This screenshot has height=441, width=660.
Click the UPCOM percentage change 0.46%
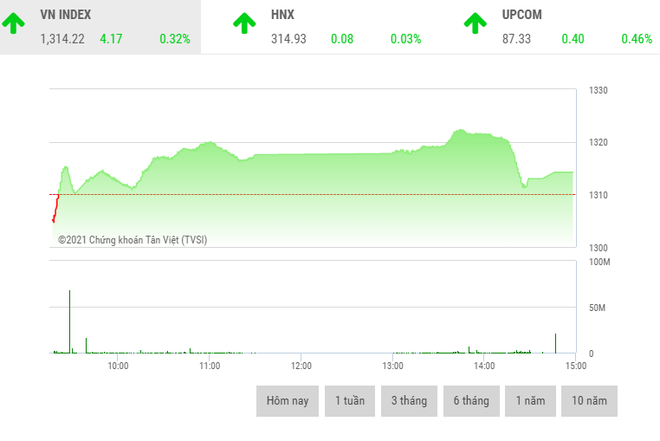pyautogui.click(x=638, y=39)
